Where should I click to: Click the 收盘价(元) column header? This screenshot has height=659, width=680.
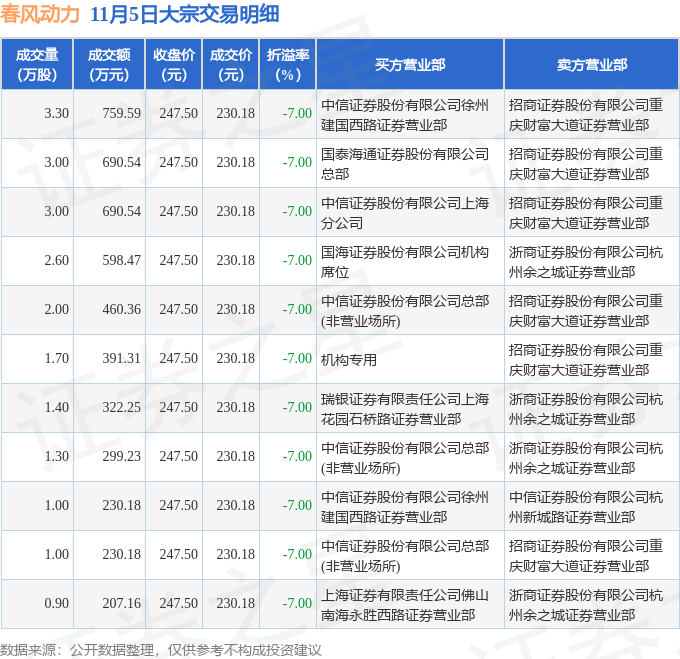(x=173, y=65)
